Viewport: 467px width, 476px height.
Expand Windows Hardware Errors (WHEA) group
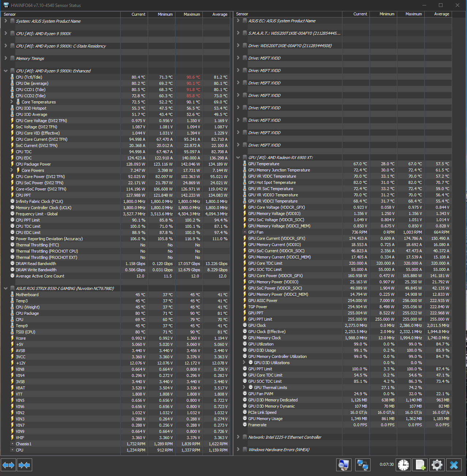pyautogui.click(x=238, y=449)
